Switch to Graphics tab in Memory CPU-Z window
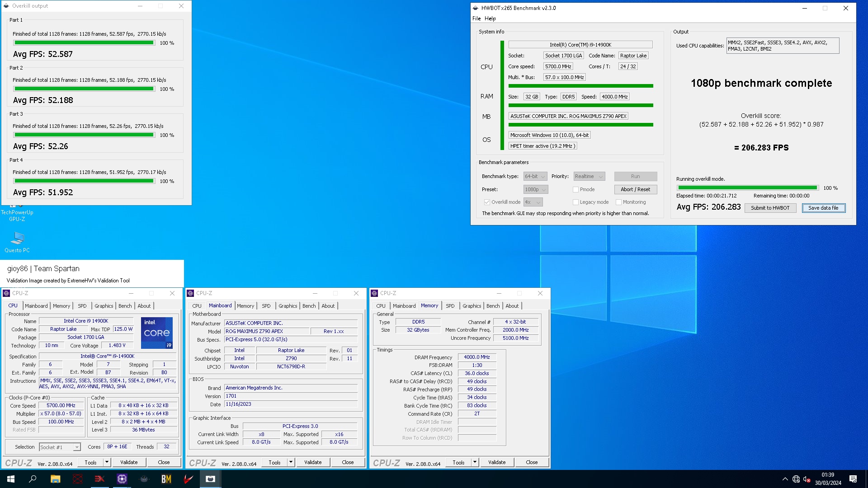The width and height of the screenshot is (868, 488). coord(472,306)
